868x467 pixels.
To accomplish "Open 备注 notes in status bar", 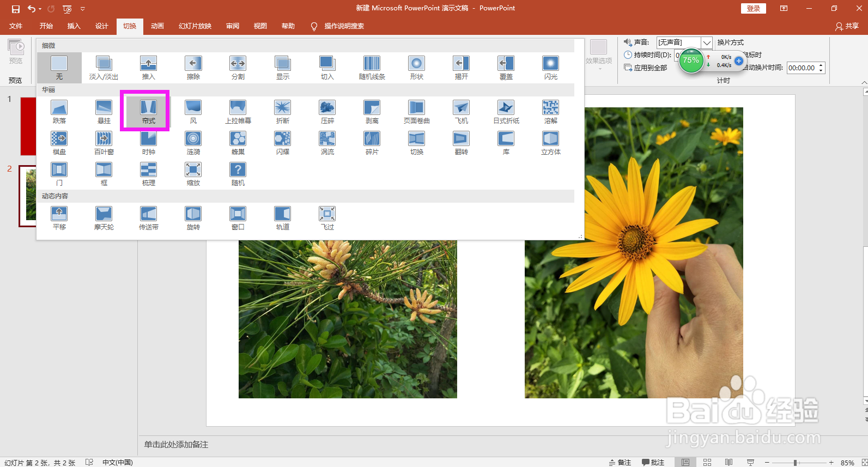I will pos(620,462).
